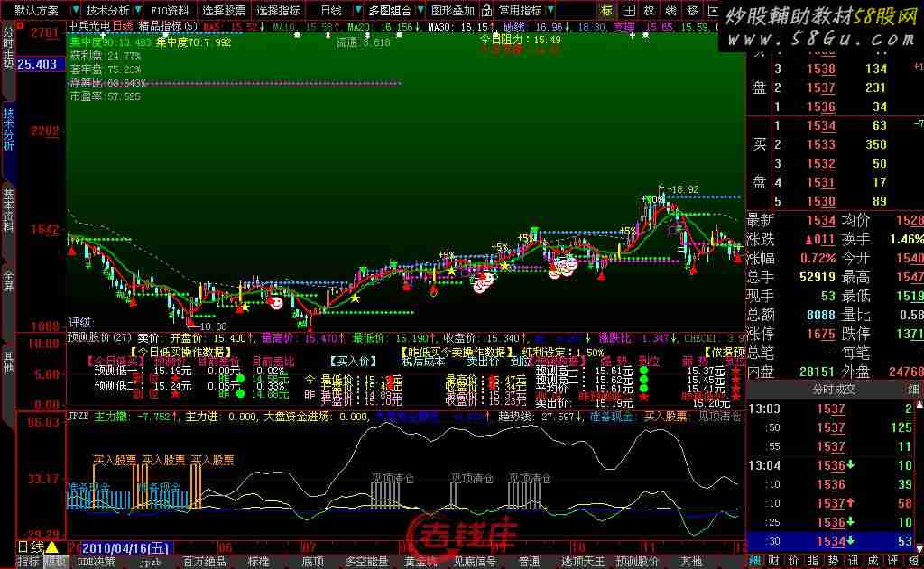
Task: Select the 底顶 indicator tab
Action: (x=312, y=562)
